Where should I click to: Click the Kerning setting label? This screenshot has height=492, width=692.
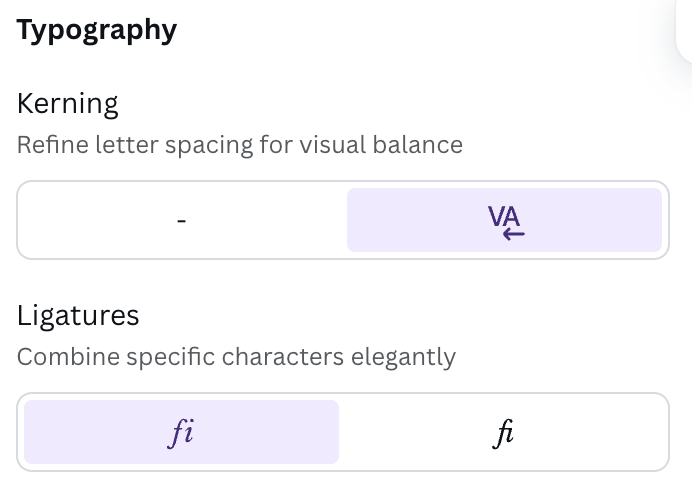point(68,103)
